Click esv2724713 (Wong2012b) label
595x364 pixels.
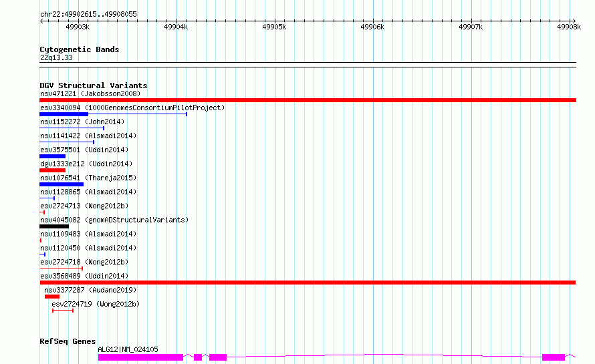point(84,206)
